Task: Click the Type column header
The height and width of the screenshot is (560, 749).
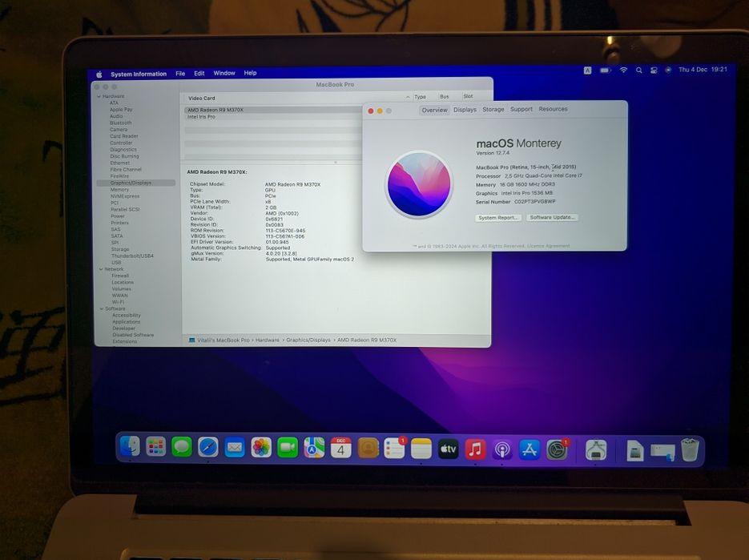Action: (420, 97)
